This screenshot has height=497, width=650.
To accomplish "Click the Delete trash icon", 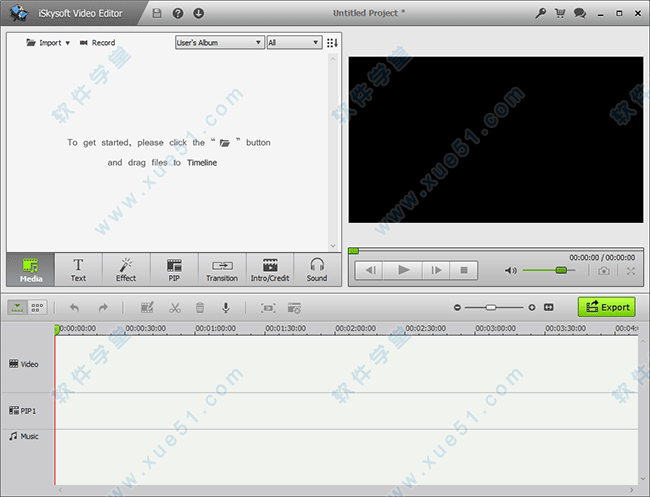I will [x=200, y=308].
